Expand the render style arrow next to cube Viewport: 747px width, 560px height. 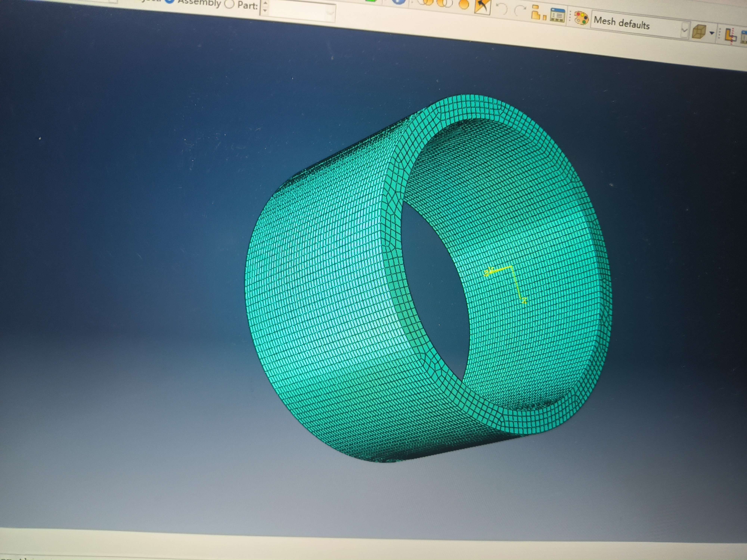(712, 33)
